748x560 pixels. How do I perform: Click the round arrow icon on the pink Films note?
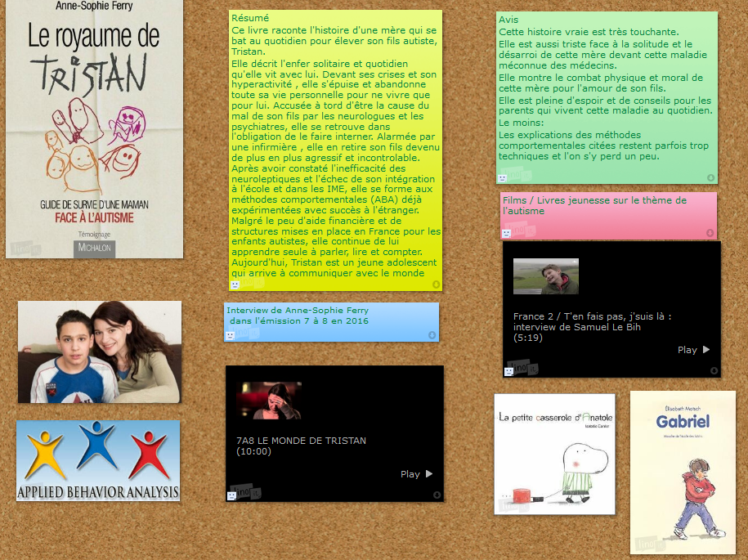(x=710, y=233)
